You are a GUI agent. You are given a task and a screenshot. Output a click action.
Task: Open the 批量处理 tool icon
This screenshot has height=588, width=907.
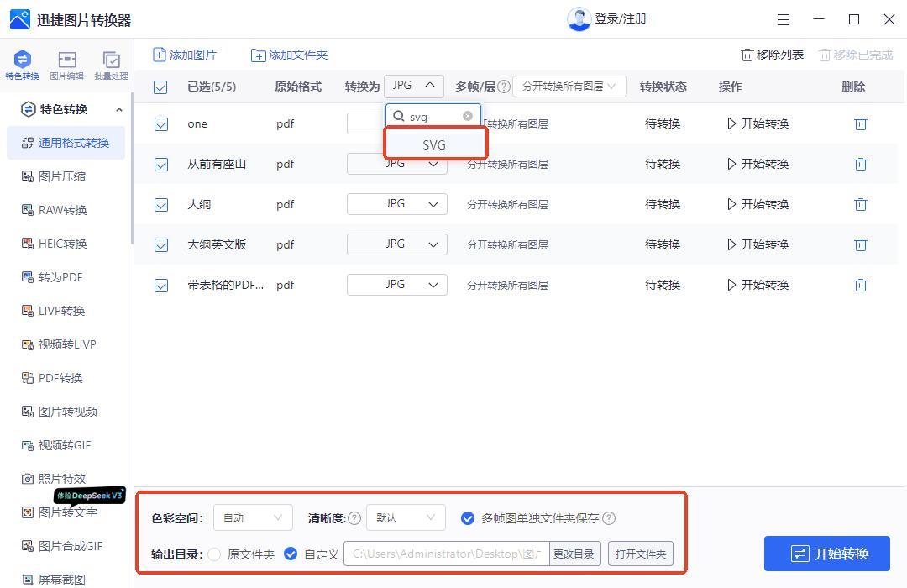[111, 65]
